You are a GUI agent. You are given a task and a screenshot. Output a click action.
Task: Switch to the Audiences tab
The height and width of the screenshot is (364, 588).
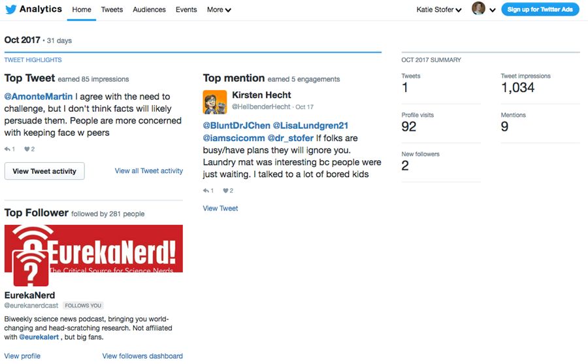point(149,10)
